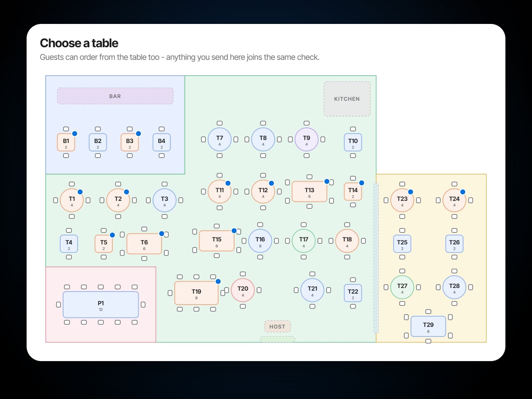Image resolution: width=532 pixels, height=399 pixels.
Task: Select bar table B1
Action: (66, 142)
